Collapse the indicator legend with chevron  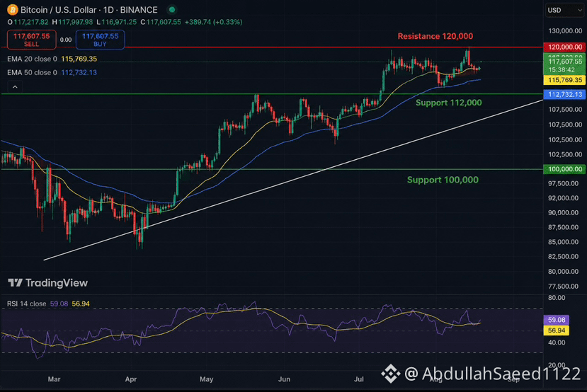click(x=15, y=87)
